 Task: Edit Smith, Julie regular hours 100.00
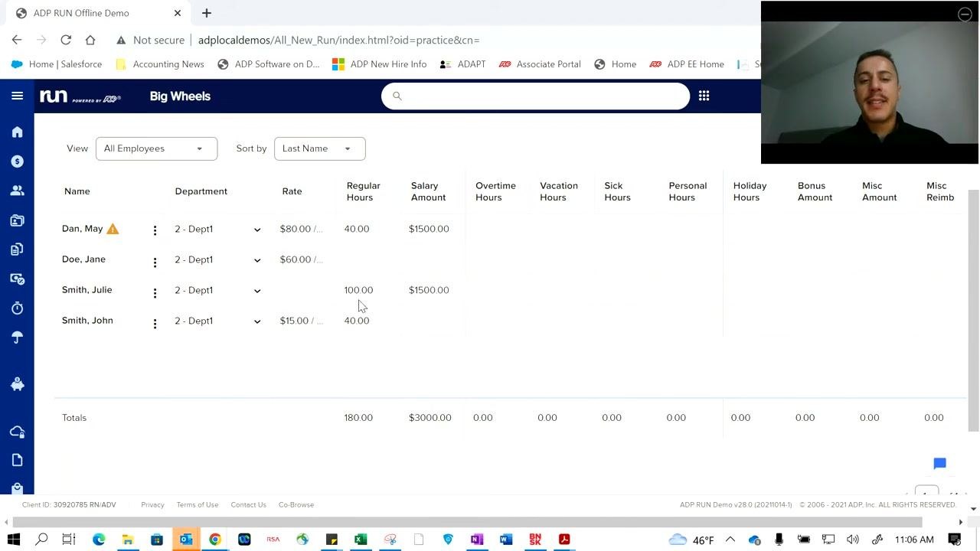358,290
